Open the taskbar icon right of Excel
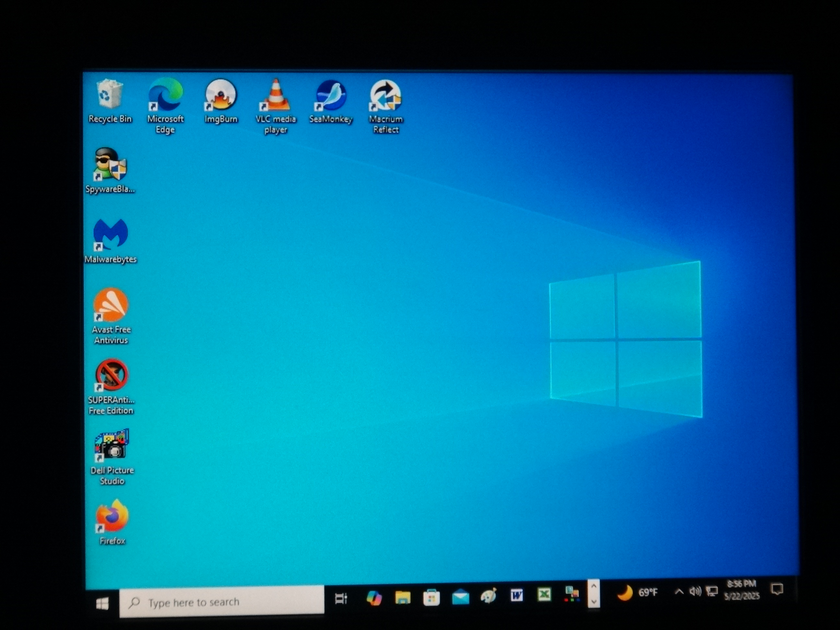 [572, 594]
